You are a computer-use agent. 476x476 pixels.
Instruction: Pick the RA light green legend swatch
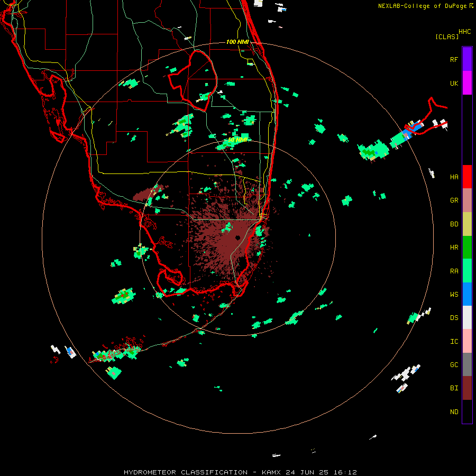point(467,271)
